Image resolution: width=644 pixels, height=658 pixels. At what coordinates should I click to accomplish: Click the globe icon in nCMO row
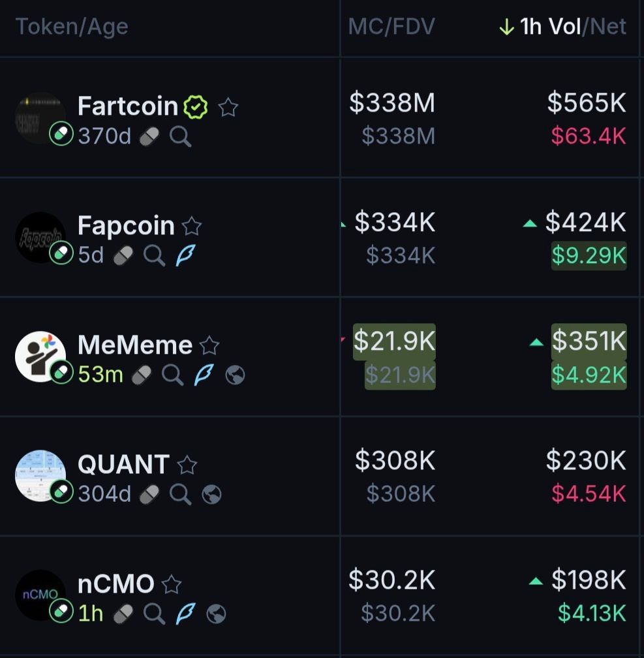[216, 614]
